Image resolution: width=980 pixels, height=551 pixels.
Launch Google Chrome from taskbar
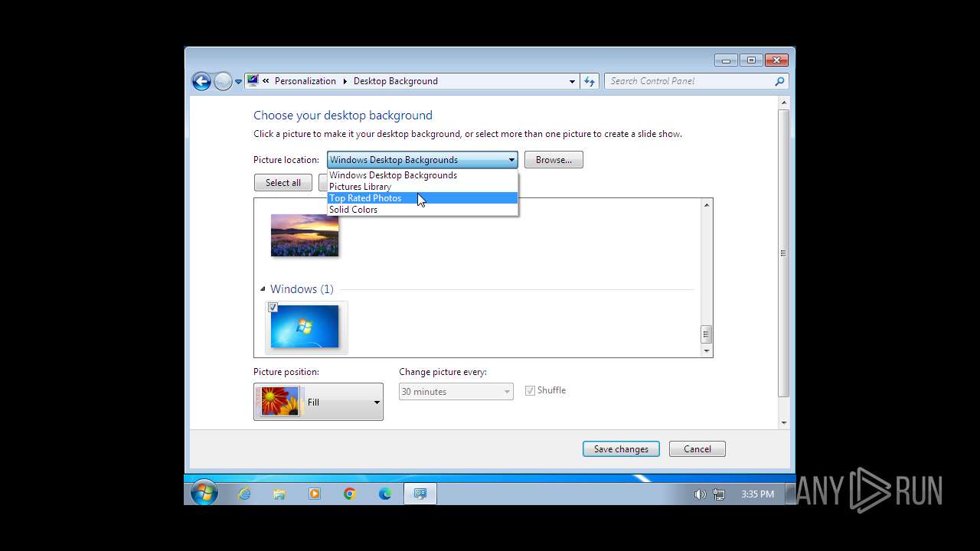(350, 494)
